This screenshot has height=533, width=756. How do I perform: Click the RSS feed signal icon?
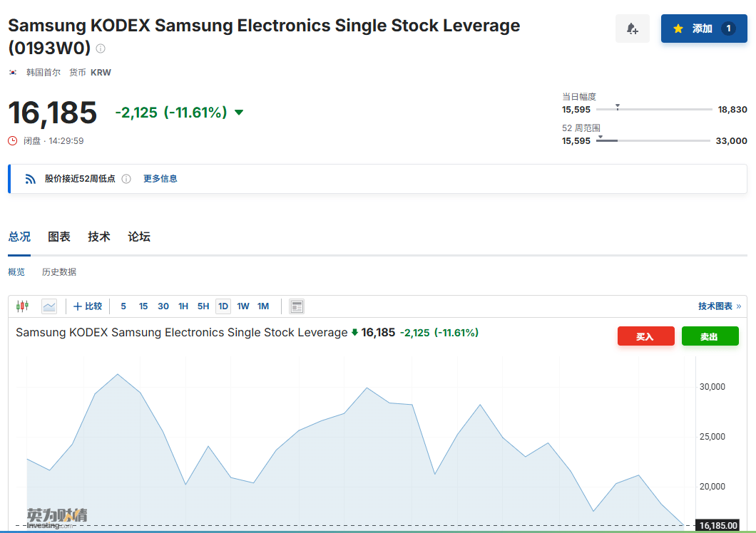pos(31,179)
